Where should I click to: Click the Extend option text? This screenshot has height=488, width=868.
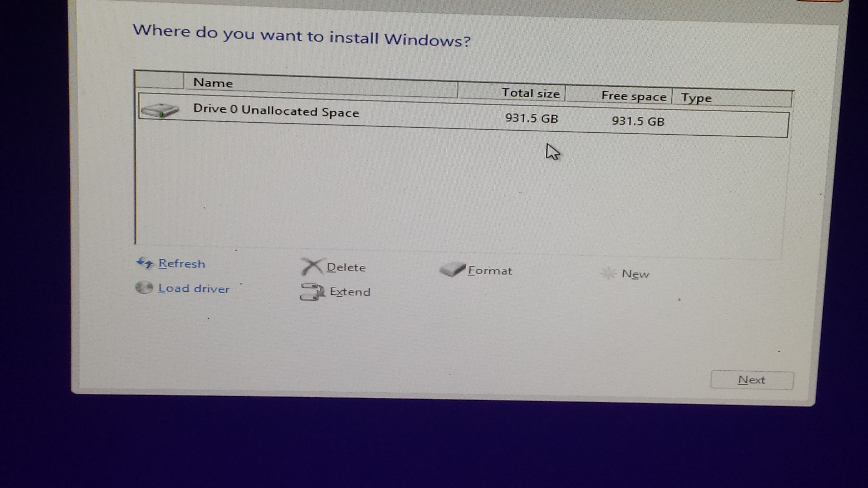(x=350, y=292)
